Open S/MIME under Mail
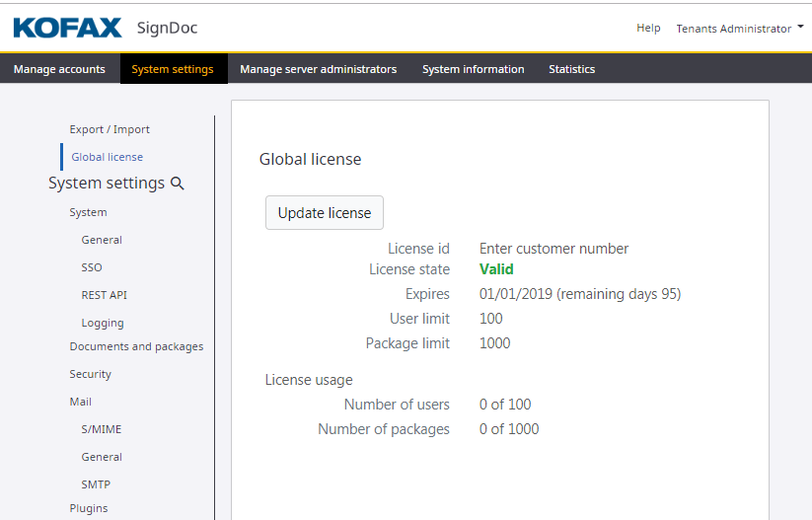Image resolution: width=812 pixels, height=520 pixels. (x=102, y=429)
